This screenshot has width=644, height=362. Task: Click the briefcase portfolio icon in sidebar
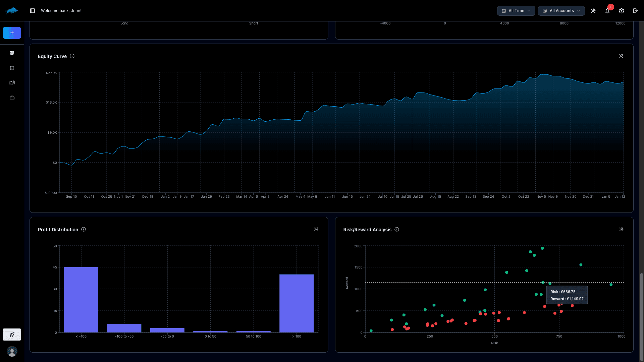[x=12, y=98]
